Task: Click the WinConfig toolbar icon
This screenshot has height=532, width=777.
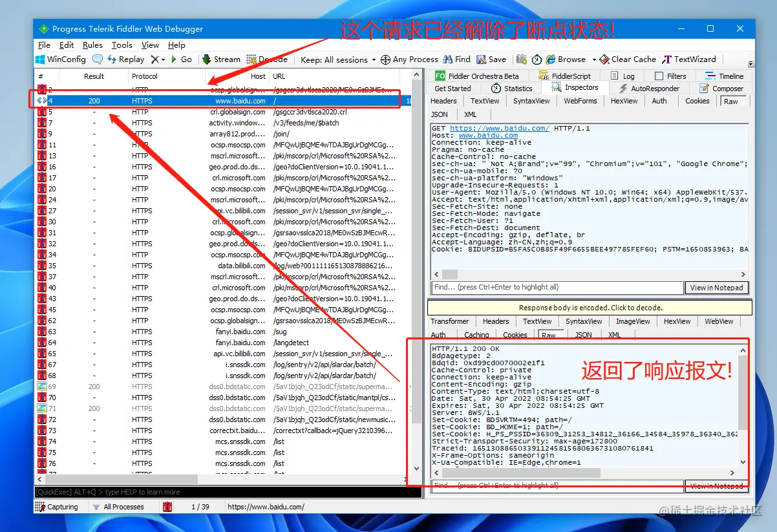Action: click(41, 59)
